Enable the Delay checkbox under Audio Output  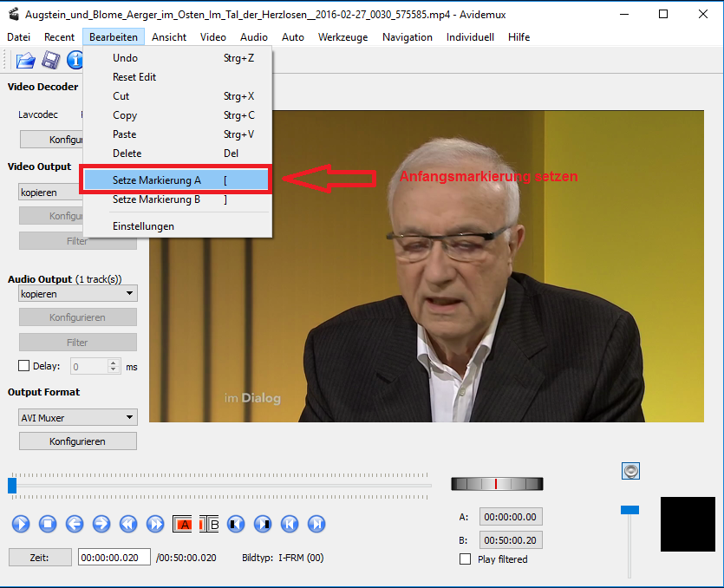pyautogui.click(x=24, y=366)
